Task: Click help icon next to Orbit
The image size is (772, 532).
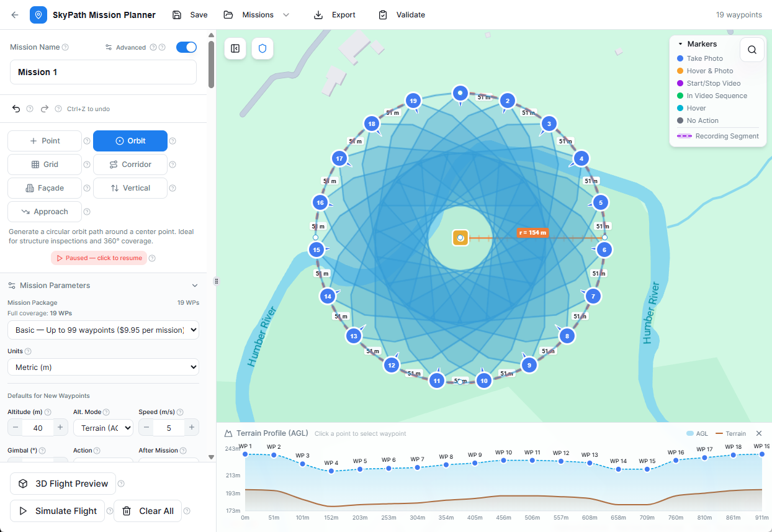Action: pos(173,141)
